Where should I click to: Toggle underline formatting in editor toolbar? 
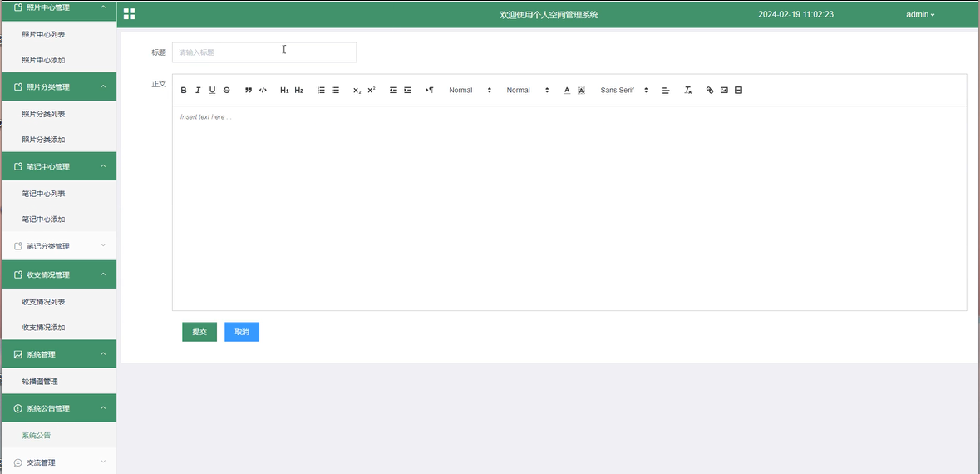click(x=213, y=91)
